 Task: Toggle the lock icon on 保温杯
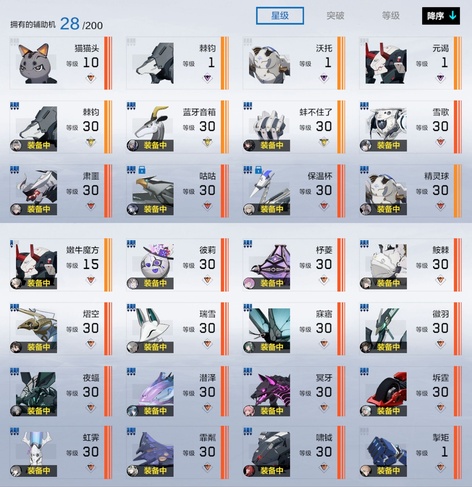[x=258, y=170]
